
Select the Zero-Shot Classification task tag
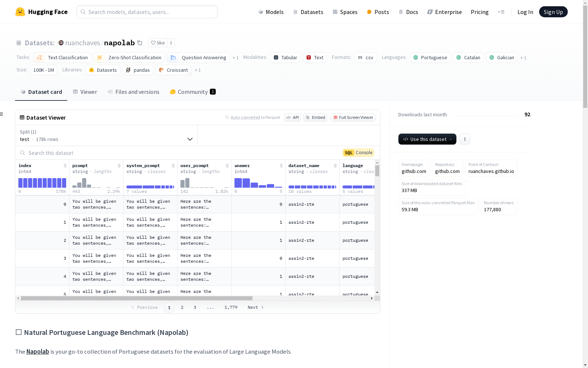click(x=129, y=57)
